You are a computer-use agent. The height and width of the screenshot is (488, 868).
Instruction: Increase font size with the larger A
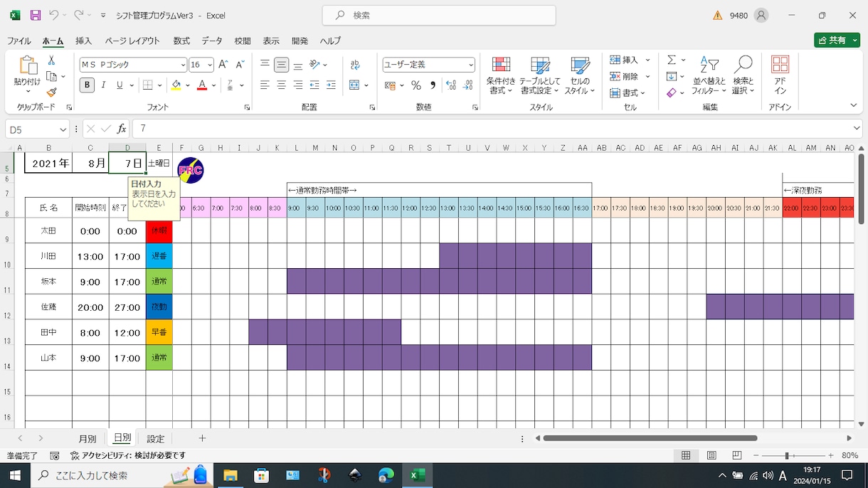point(223,65)
